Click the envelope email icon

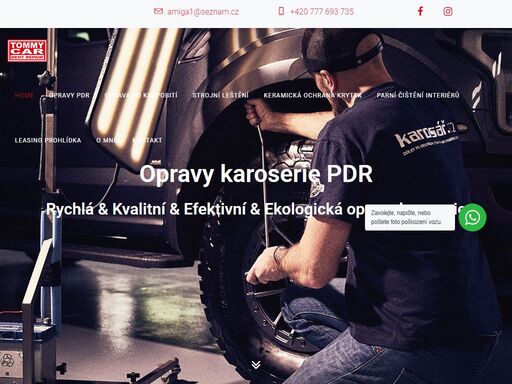pos(158,11)
